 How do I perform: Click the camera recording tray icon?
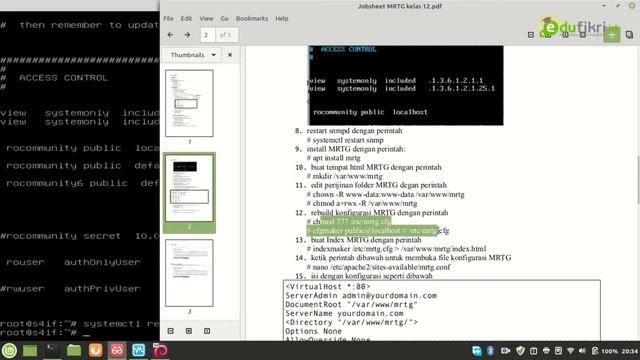click(x=505, y=351)
